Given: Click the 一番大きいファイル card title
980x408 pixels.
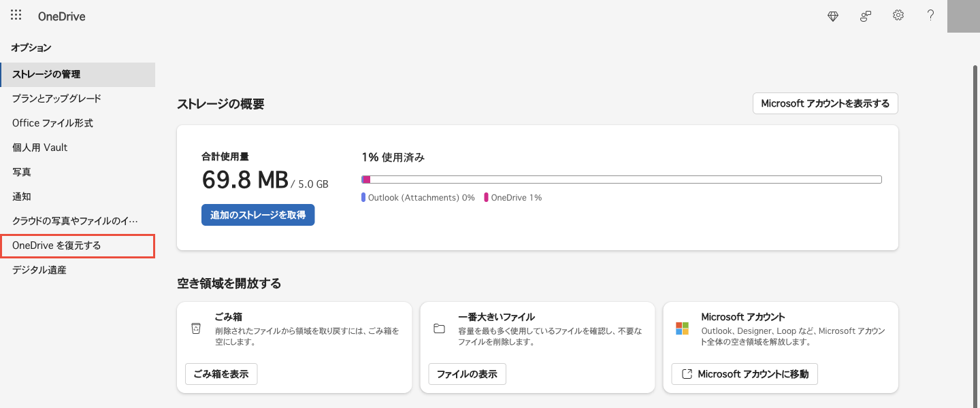Looking at the screenshot, I should tap(496, 317).
